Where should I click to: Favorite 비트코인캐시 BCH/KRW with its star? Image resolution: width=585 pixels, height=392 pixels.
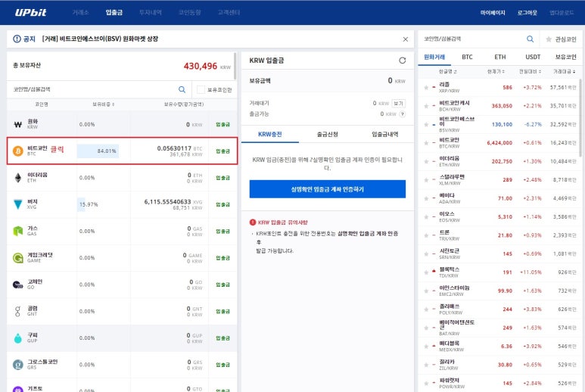pos(426,106)
